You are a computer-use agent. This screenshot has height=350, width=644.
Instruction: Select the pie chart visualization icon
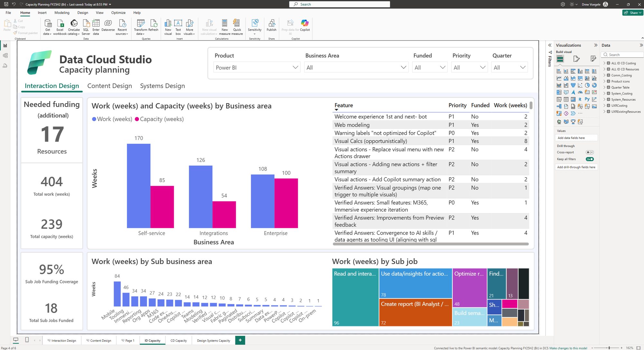click(587, 85)
